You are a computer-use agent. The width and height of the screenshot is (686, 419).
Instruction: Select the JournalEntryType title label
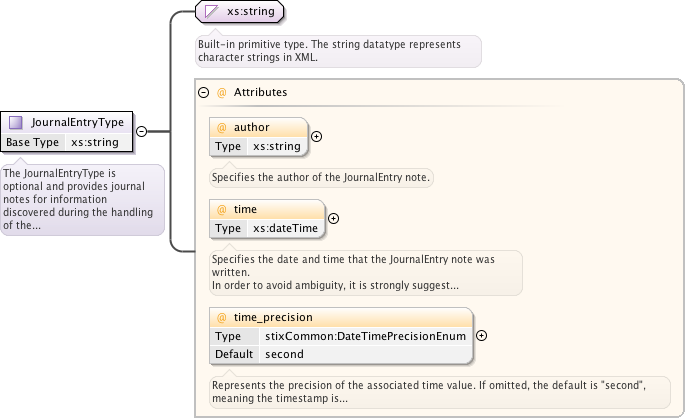(78, 122)
